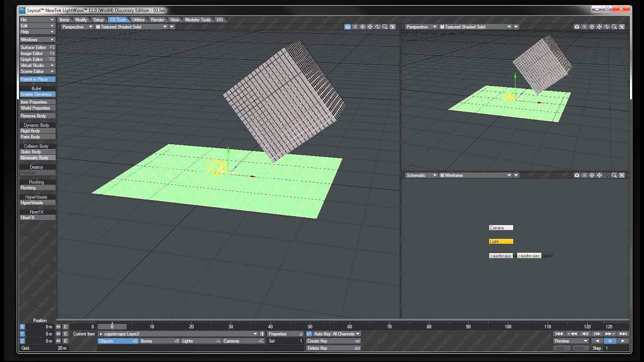The image size is (644, 362).
Task: Toggle the Y position channel button
Action: (22, 334)
